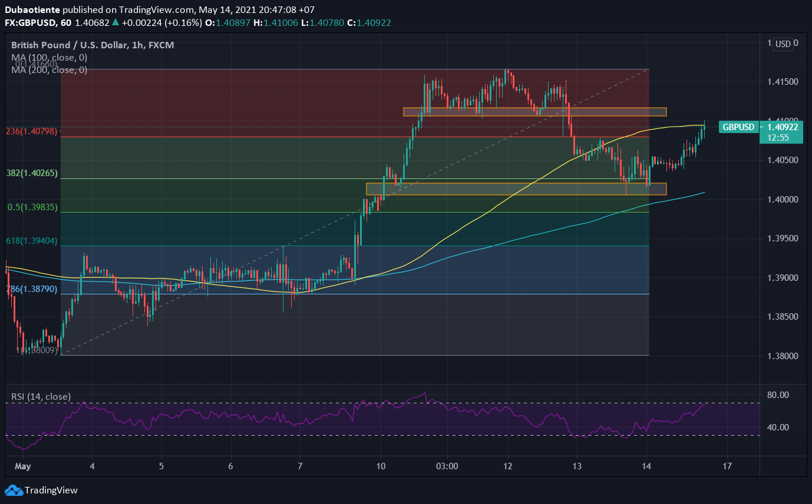Click the Fibonacci label 236(1.40798)
This screenshot has width=812, height=504.
[32, 131]
